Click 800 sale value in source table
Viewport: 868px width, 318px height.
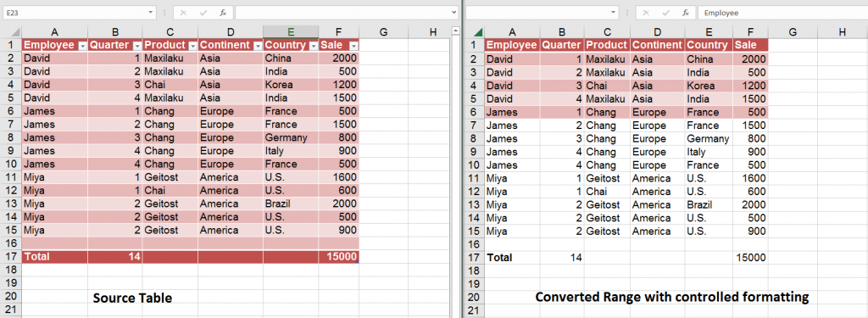[x=339, y=137]
